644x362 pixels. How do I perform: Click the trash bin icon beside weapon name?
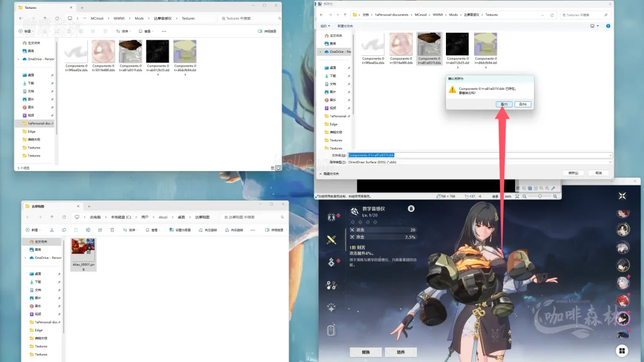411,208
